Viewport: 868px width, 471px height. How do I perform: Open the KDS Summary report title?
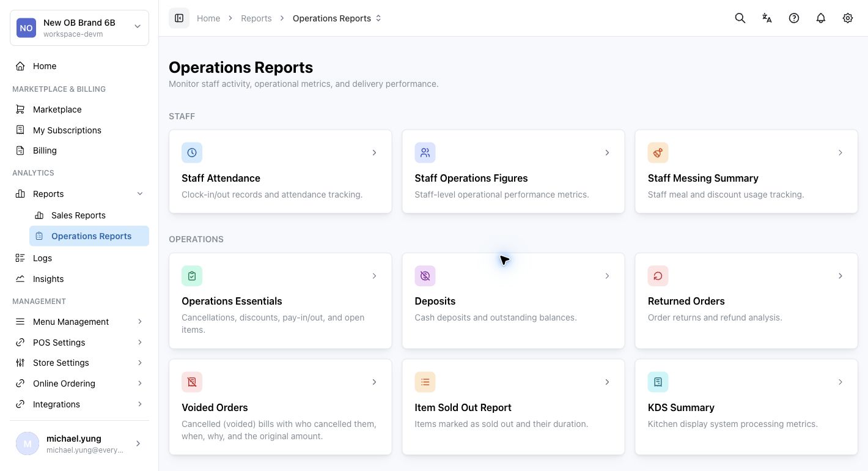[x=681, y=407]
